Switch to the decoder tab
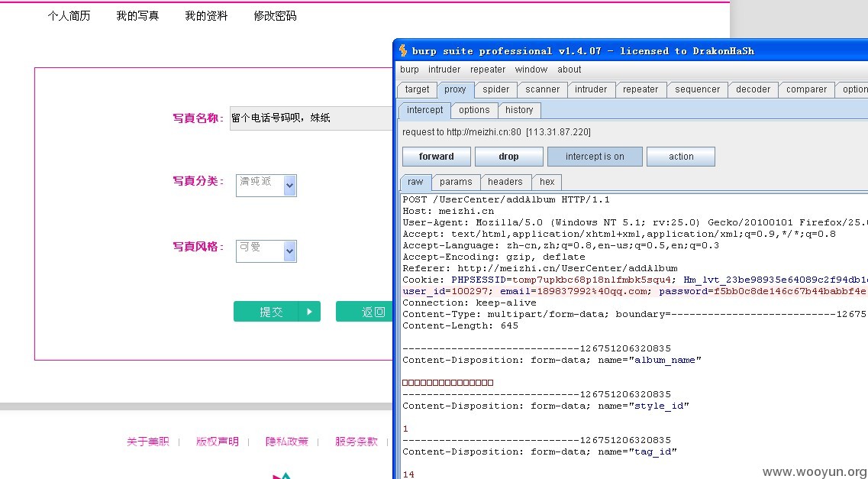Viewport: 868px width, 479px height. 753,89
